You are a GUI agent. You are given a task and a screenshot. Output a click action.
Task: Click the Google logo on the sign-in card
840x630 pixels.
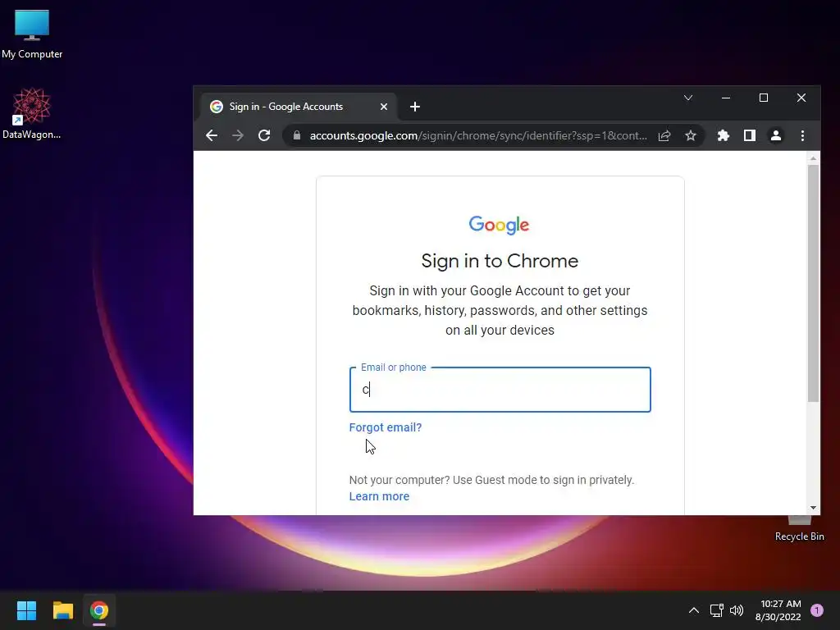click(x=499, y=225)
